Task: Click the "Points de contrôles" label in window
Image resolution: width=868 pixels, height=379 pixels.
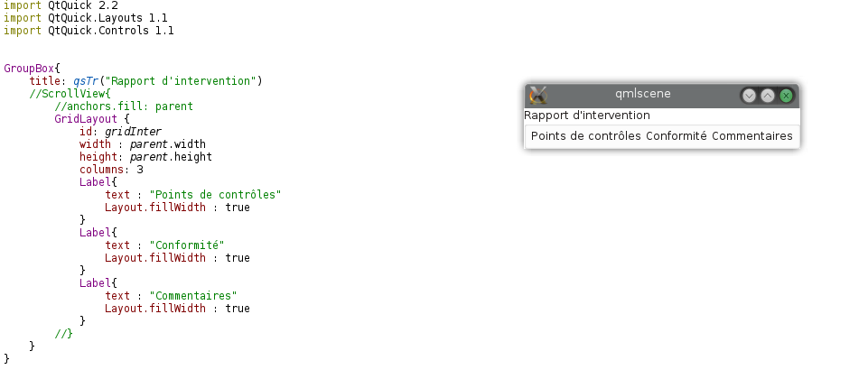Action: pos(585,136)
